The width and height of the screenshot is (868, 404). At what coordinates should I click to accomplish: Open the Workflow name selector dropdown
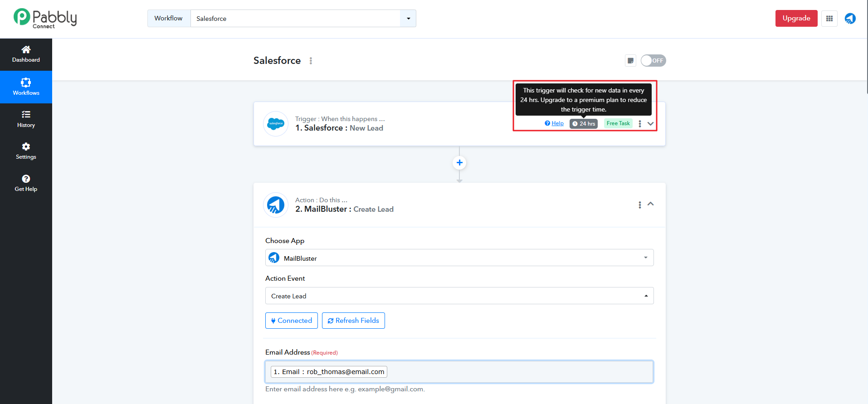408,19
